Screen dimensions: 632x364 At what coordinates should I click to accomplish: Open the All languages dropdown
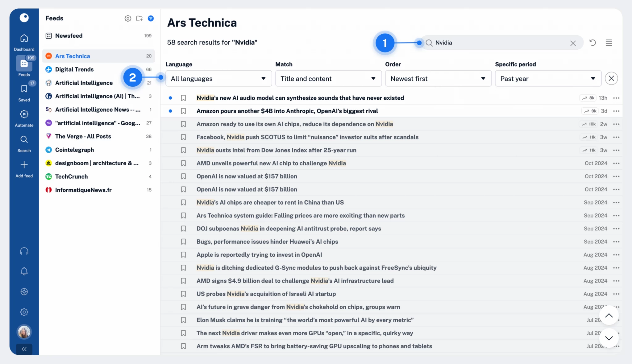(x=218, y=79)
